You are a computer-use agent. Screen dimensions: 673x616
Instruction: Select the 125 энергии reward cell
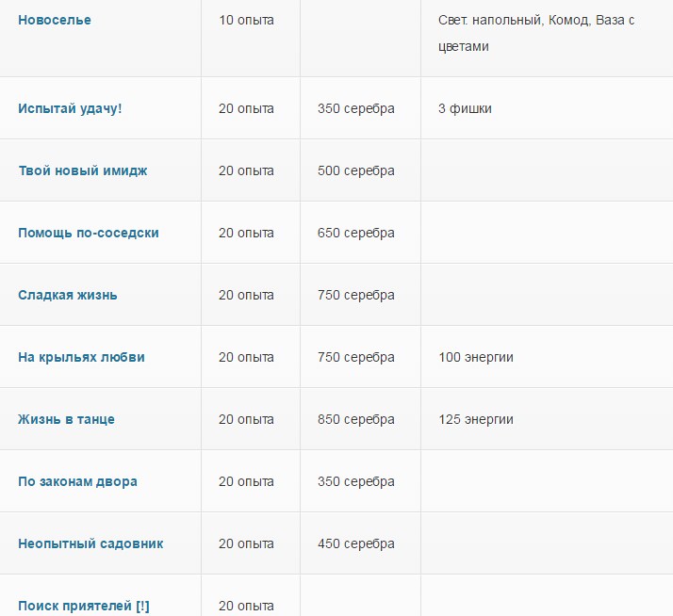point(476,419)
